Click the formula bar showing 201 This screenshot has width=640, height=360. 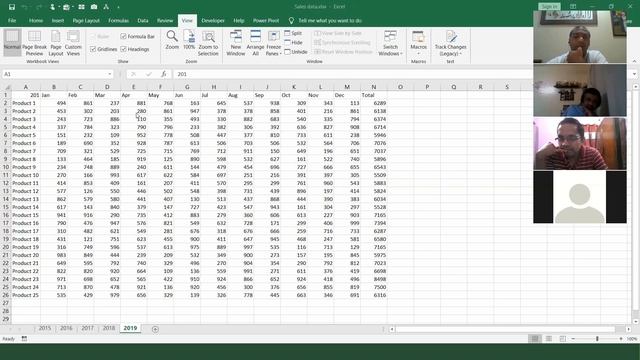353,74
